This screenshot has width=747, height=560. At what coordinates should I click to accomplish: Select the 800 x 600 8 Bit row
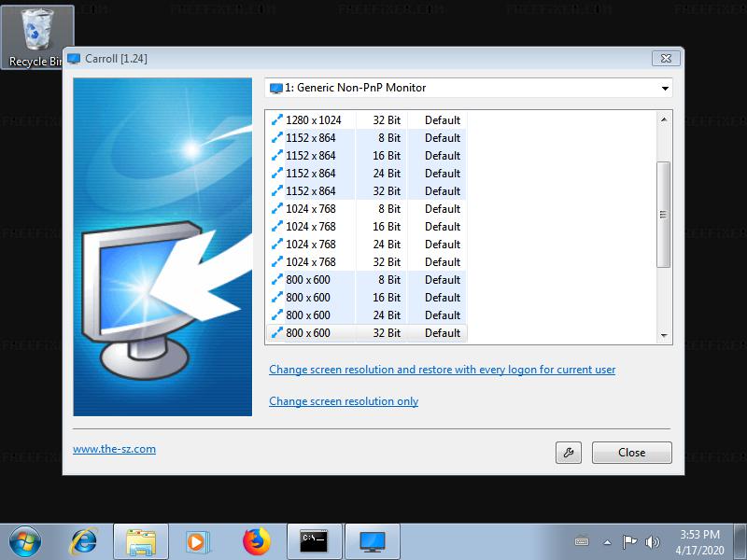366,279
